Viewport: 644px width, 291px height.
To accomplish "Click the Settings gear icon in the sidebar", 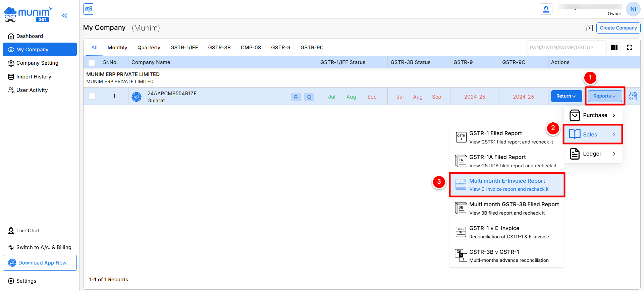I will [x=11, y=281].
